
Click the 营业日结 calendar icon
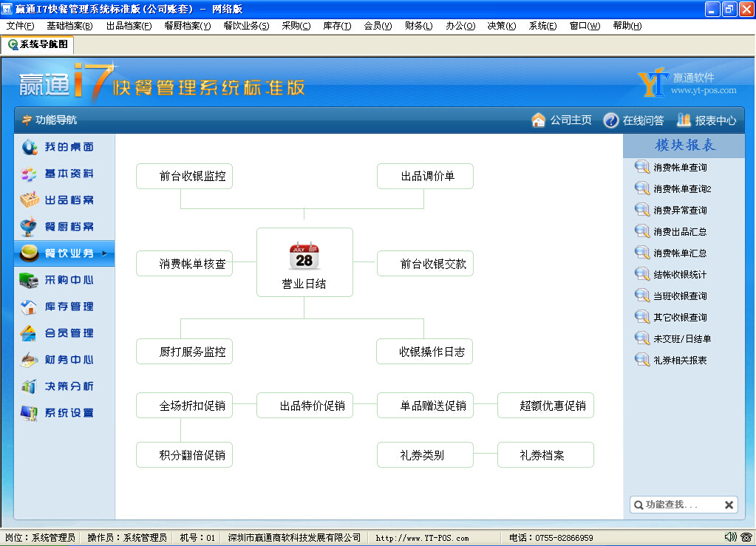click(x=304, y=256)
